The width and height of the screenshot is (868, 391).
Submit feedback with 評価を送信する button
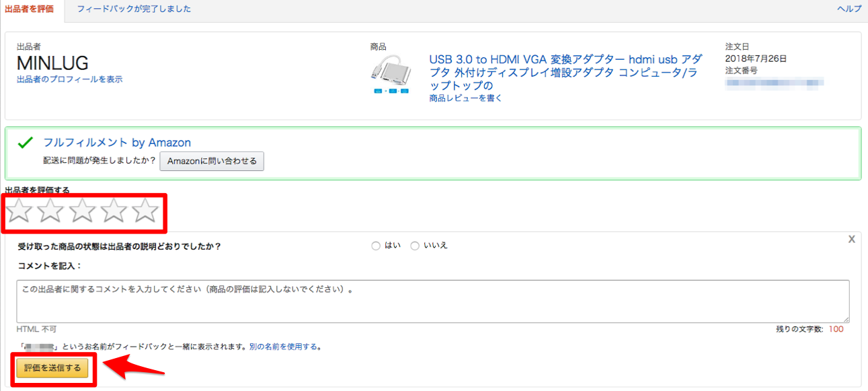coord(53,368)
